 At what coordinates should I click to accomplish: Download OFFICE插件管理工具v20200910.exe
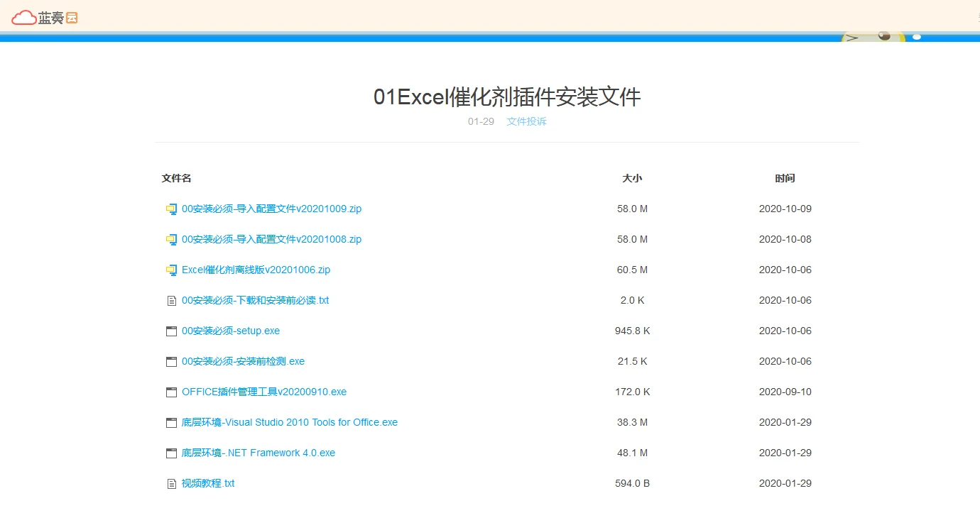coord(264,392)
